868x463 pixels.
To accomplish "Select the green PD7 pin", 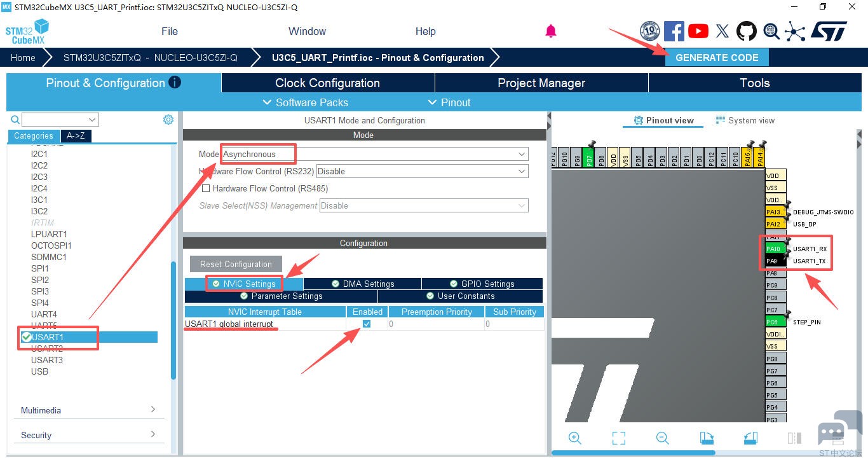I will (589, 157).
